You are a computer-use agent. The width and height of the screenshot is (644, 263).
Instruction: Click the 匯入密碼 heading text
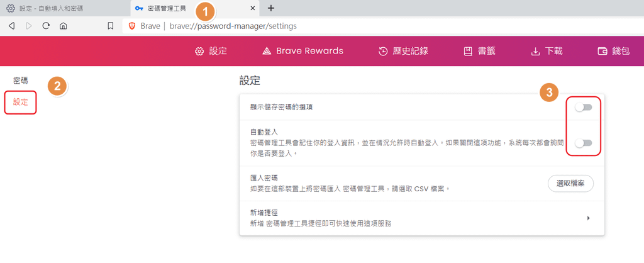pos(264,178)
